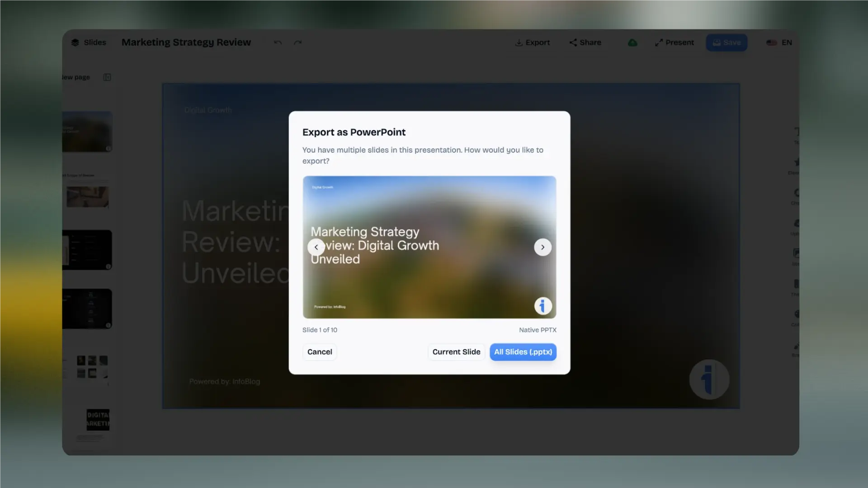Screen dimensions: 868x488
Task: Open the Share option
Action: (x=585, y=42)
